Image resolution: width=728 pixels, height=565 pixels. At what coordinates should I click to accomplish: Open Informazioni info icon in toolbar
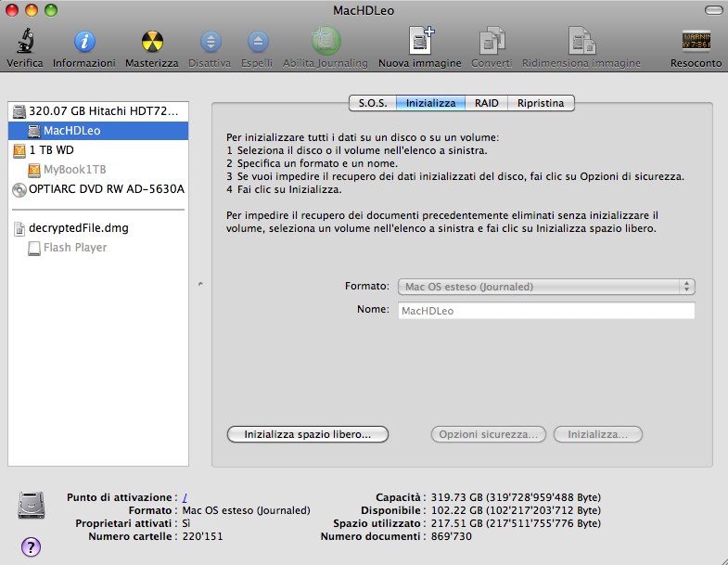[84, 42]
